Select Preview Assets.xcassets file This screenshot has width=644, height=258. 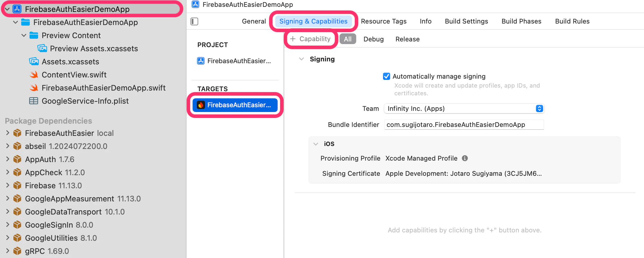(x=94, y=48)
